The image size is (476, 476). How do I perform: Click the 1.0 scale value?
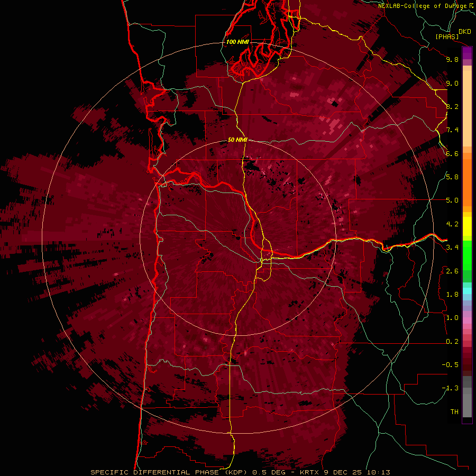(452, 318)
